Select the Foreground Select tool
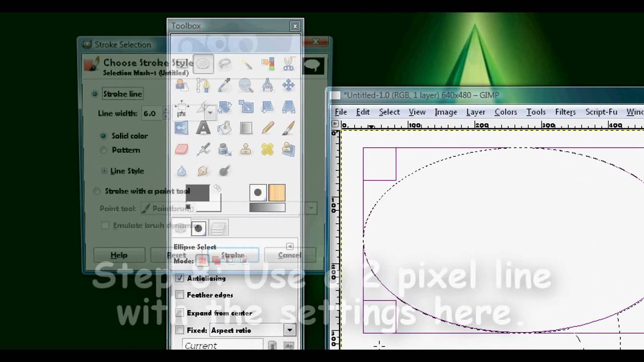The image size is (644, 362). [182, 85]
